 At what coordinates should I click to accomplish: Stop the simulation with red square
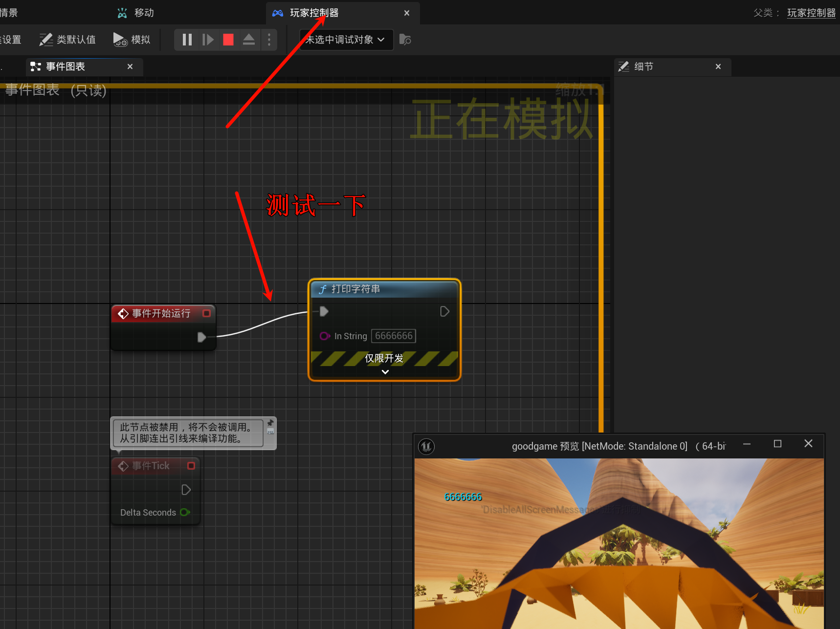pyautogui.click(x=228, y=40)
